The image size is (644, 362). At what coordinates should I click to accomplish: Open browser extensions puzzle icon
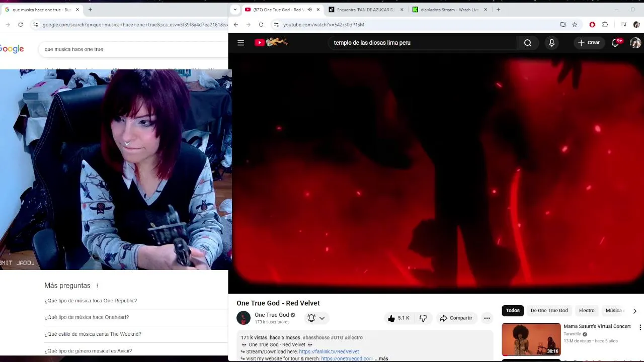tap(605, 24)
